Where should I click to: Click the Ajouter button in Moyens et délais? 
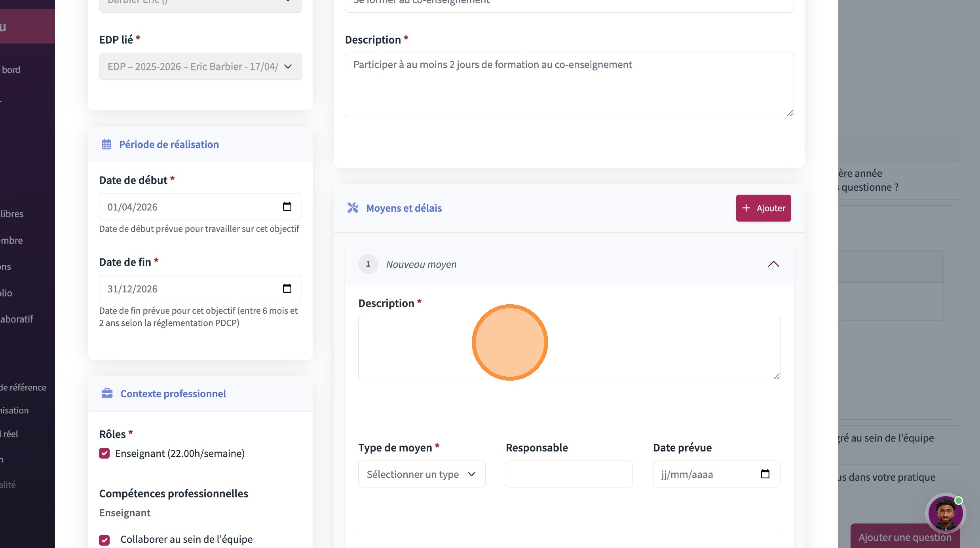click(x=763, y=208)
